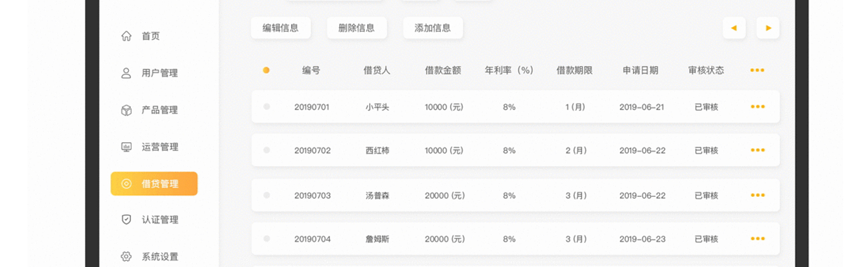Click the cube icon beside 产品管理
This screenshot has height=267, width=868.
click(126, 110)
